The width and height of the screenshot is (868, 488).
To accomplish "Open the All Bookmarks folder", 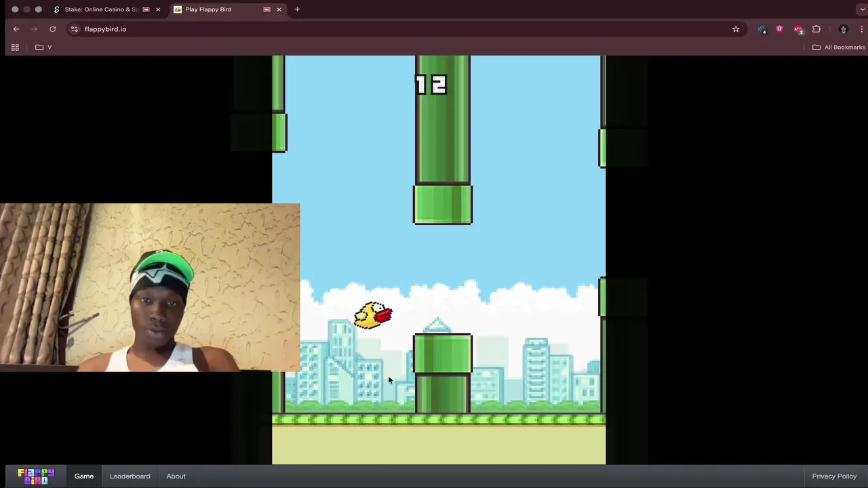I will click(839, 47).
